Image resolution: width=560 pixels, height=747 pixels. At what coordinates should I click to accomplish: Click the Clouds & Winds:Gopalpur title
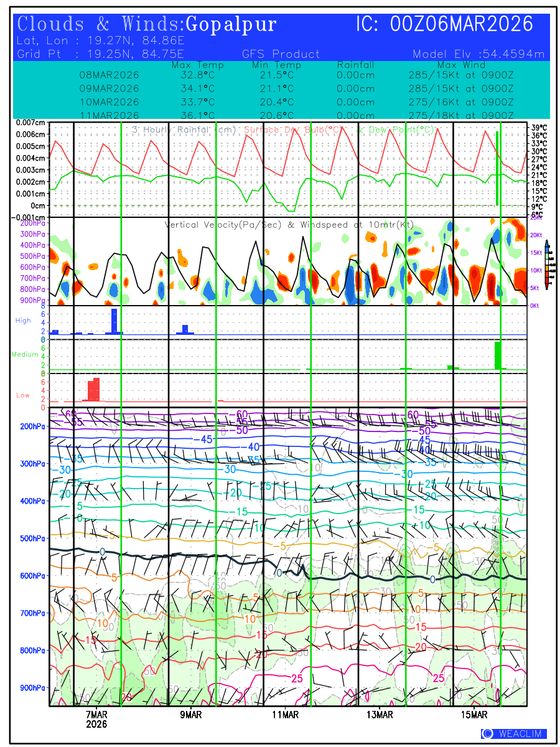(147, 24)
